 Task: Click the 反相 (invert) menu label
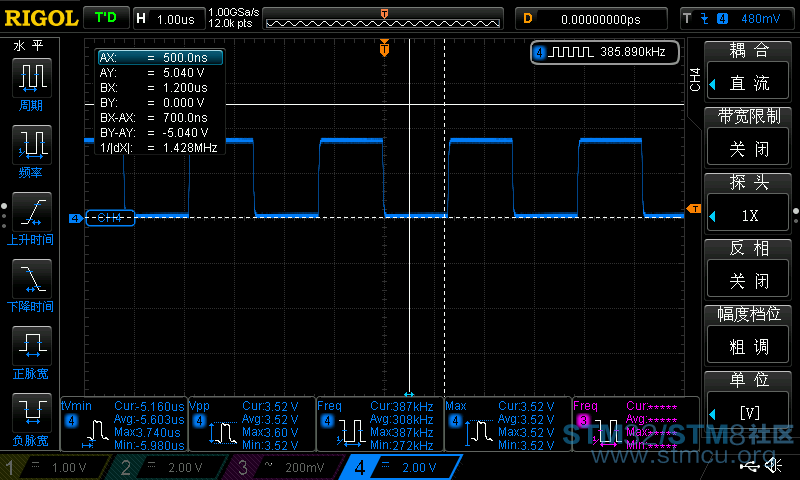point(748,248)
